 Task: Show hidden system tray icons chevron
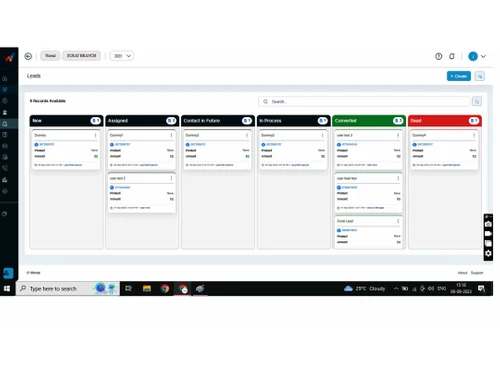[396, 289]
